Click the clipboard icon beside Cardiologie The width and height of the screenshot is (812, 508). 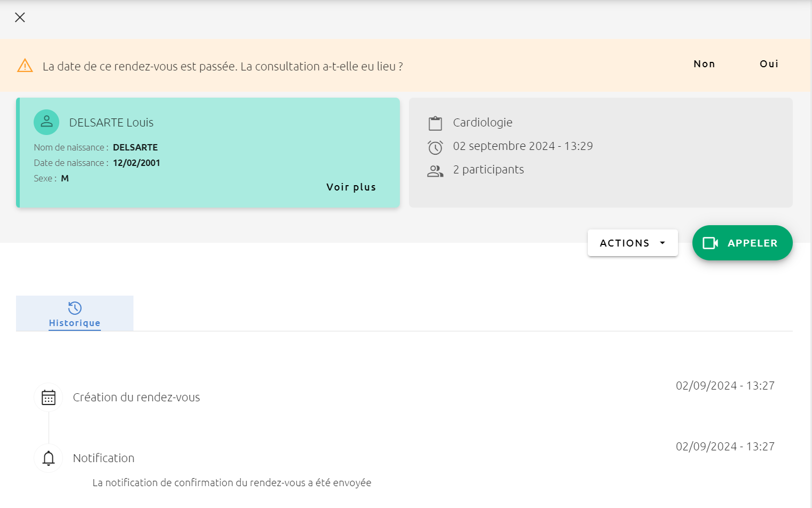436,123
